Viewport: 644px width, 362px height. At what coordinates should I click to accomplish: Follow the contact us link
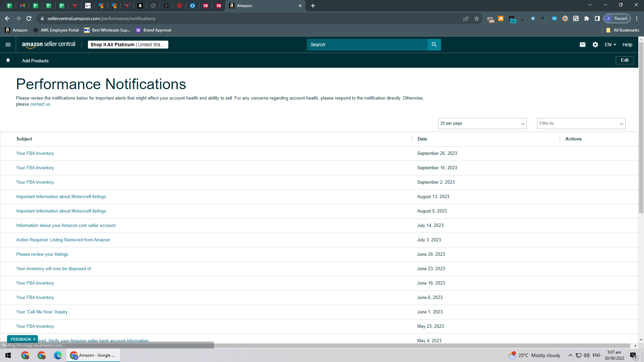click(x=40, y=104)
